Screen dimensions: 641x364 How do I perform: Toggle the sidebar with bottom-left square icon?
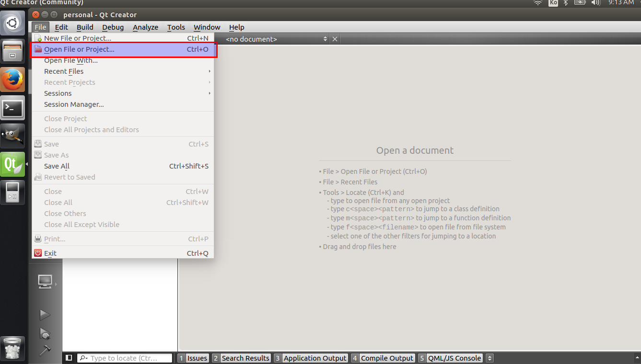click(x=69, y=358)
